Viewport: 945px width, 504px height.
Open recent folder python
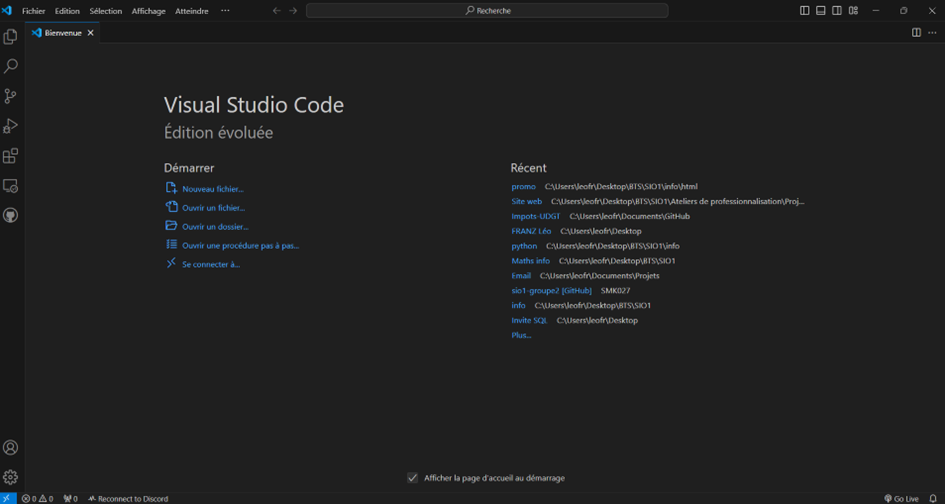coord(524,246)
